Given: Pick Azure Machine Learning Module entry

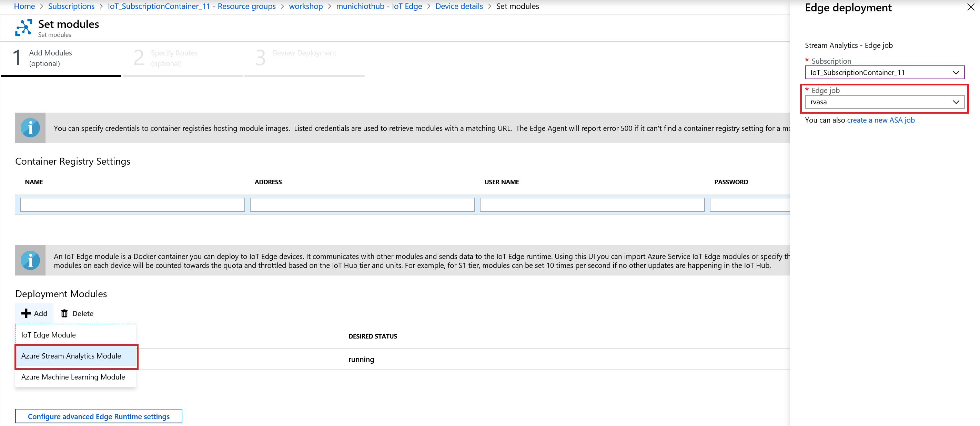Looking at the screenshot, I should pyautogui.click(x=73, y=377).
